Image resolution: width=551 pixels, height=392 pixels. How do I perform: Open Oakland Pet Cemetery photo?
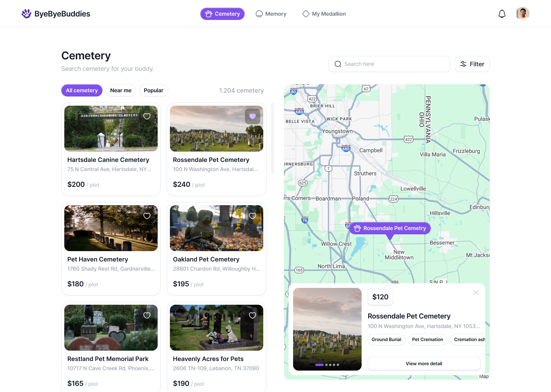tap(217, 228)
